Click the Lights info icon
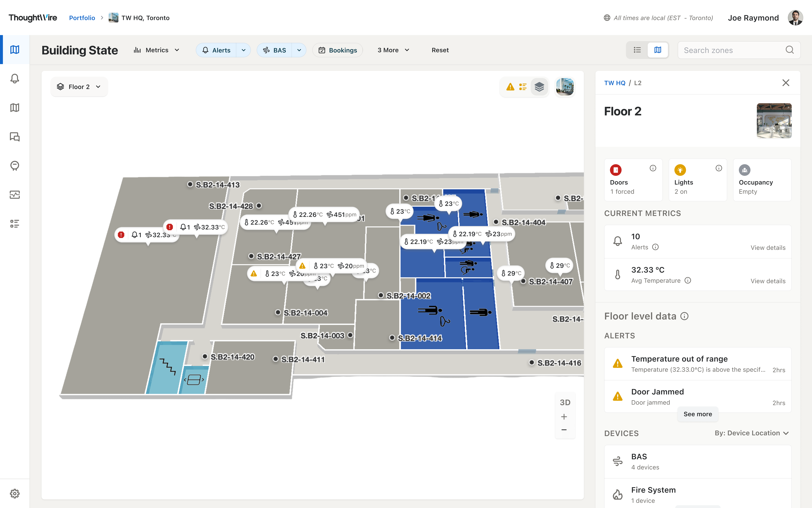The width and height of the screenshot is (812, 508). 719,168
